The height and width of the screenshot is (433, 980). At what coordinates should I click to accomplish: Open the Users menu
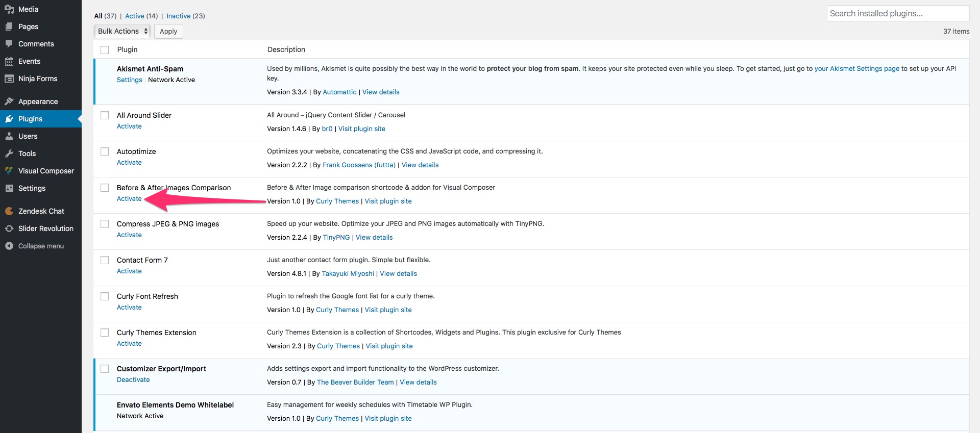tap(41, 136)
